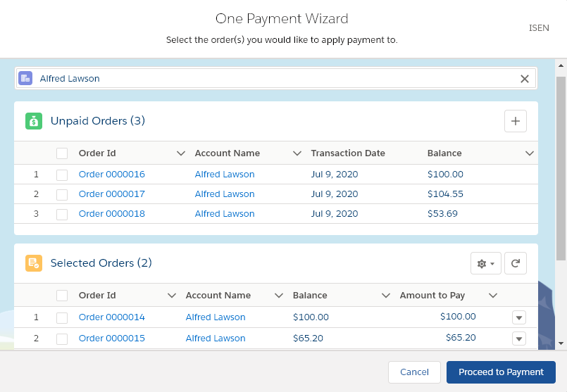Check the box for Order 0000016

point(62,175)
